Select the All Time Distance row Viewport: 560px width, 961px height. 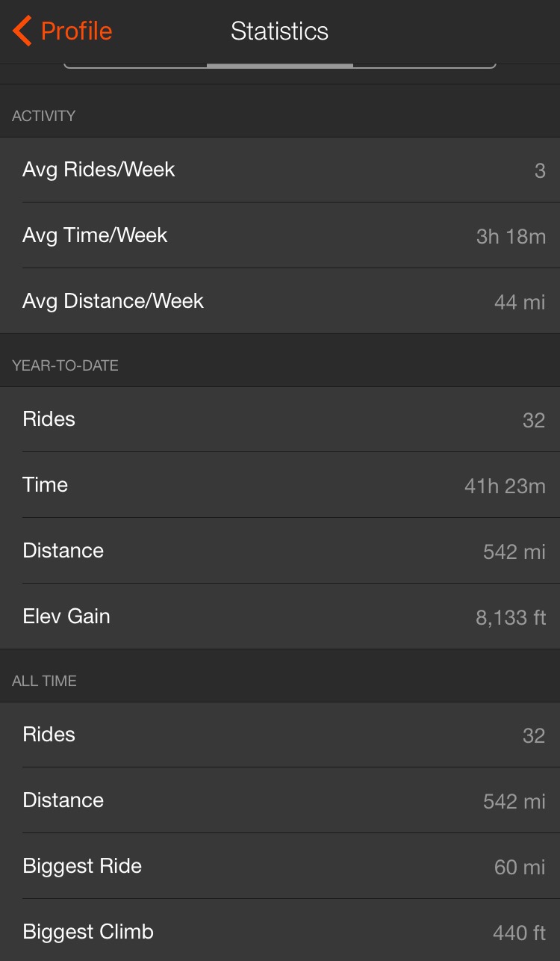point(280,800)
